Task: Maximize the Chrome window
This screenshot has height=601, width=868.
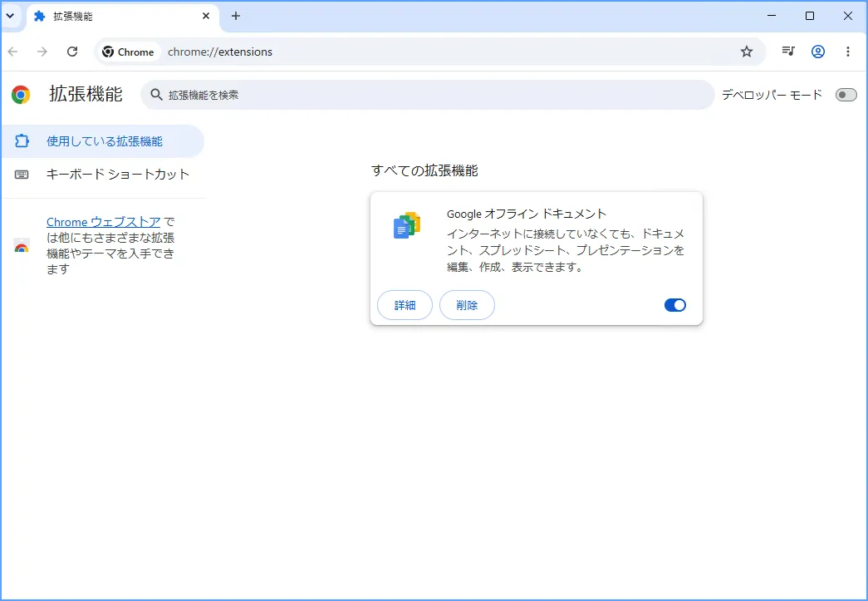Action: (x=809, y=16)
